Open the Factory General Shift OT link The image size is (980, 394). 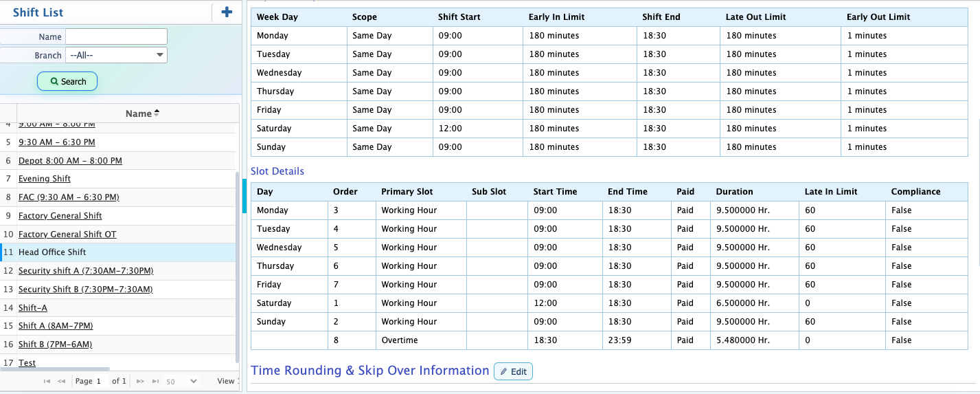coord(67,234)
